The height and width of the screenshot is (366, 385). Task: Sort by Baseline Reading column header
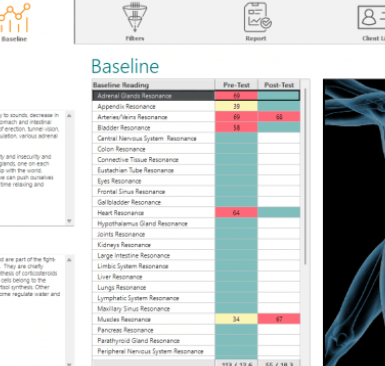[153, 85]
